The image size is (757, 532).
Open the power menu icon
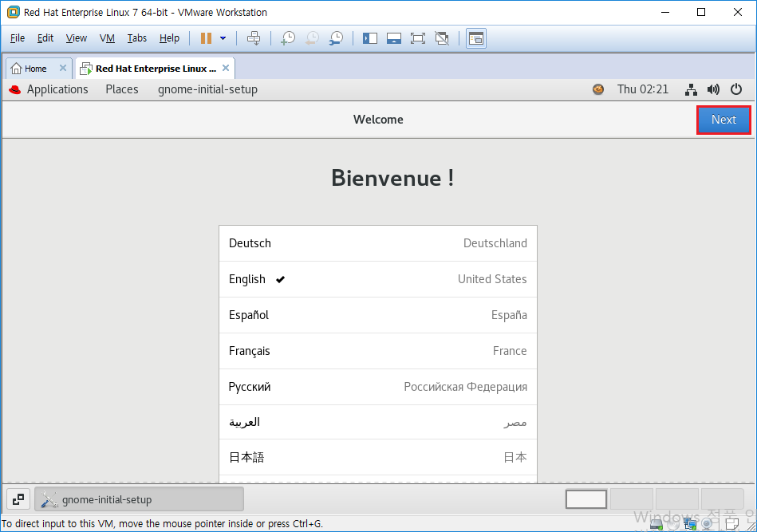(x=736, y=89)
